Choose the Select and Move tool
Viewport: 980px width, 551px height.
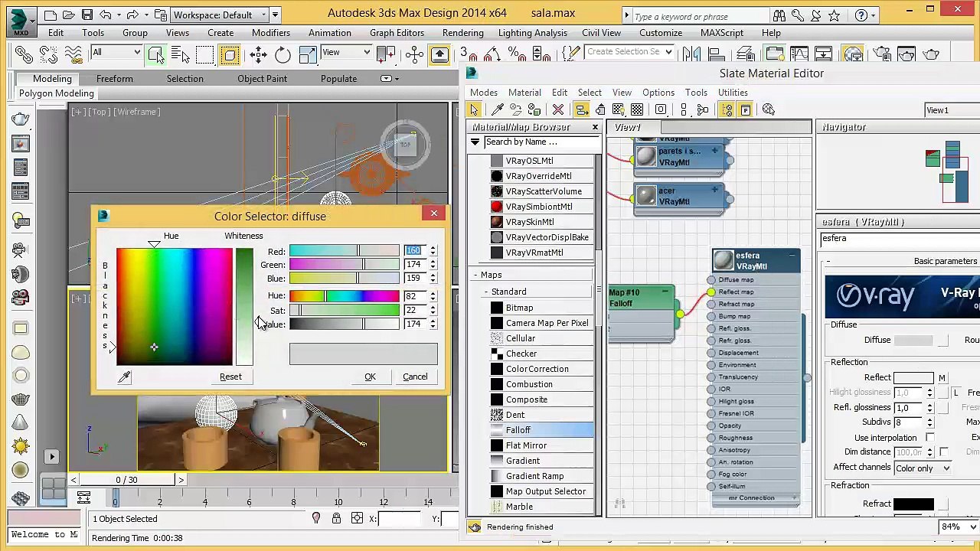tap(258, 54)
